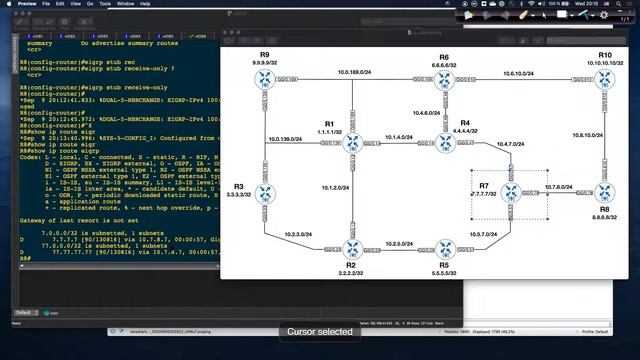
Task: Switch to the vIOS6 terminal tab
Action: [198, 36]
